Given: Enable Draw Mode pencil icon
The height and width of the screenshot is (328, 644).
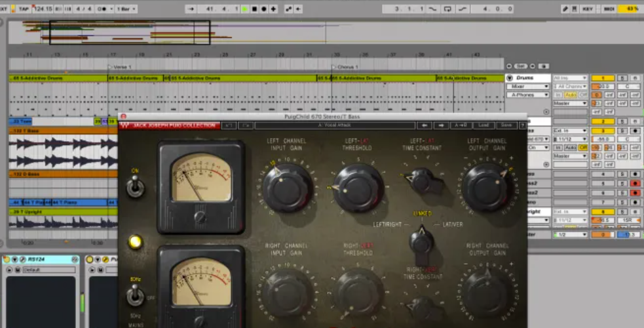Looking at the screenshot, I should [565, 9].
